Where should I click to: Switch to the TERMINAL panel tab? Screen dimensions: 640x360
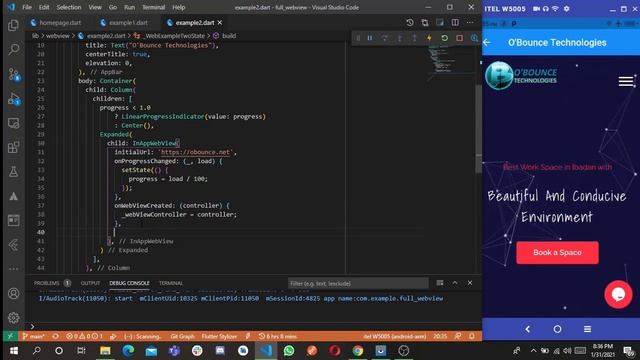pyautogui.click(x=171, y=283)
